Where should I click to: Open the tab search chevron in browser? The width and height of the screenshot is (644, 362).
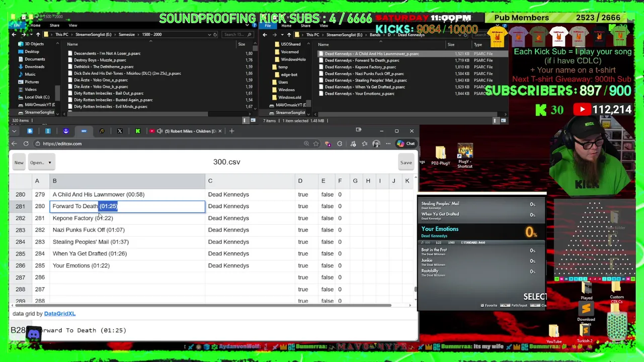(x=14, y=131)
